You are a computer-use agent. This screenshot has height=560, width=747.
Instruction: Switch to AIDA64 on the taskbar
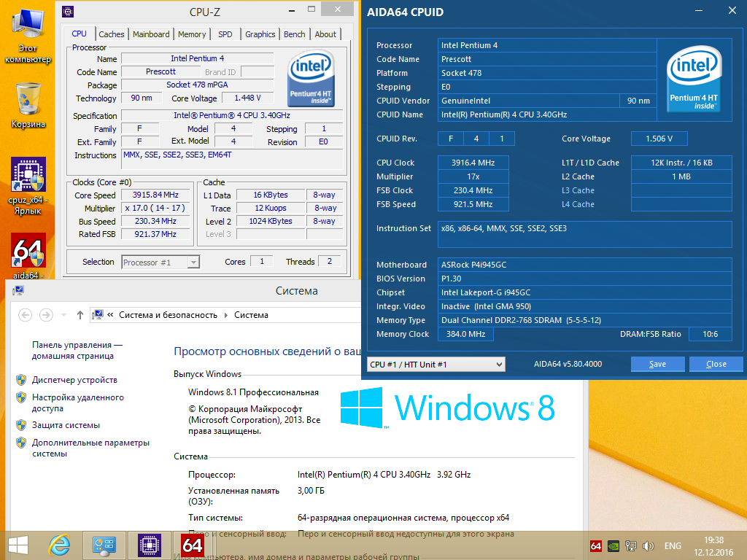click(x=193, y=545)
